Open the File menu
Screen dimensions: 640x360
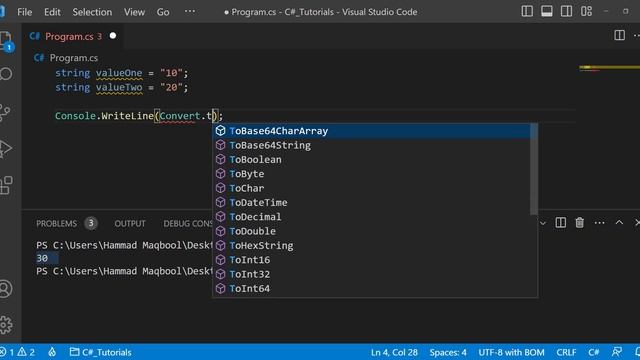[24, 12]
